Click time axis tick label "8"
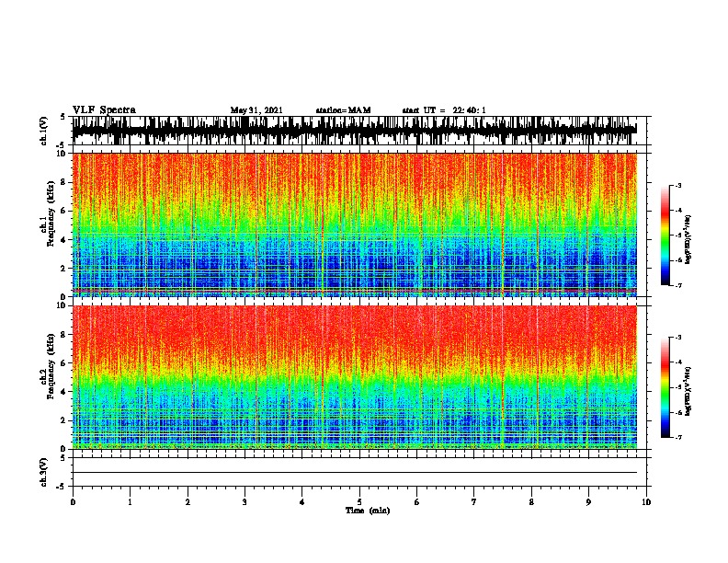 (x=531, y=502)
